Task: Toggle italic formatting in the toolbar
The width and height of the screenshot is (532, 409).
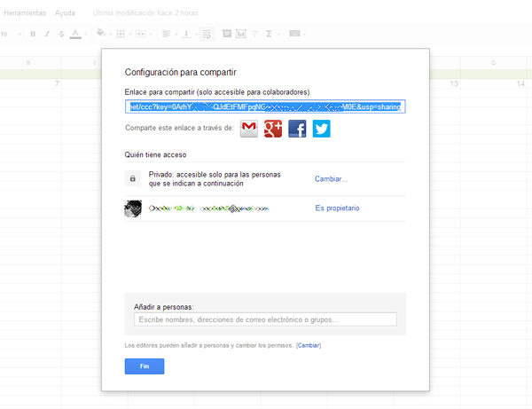Action: (47, 34)
